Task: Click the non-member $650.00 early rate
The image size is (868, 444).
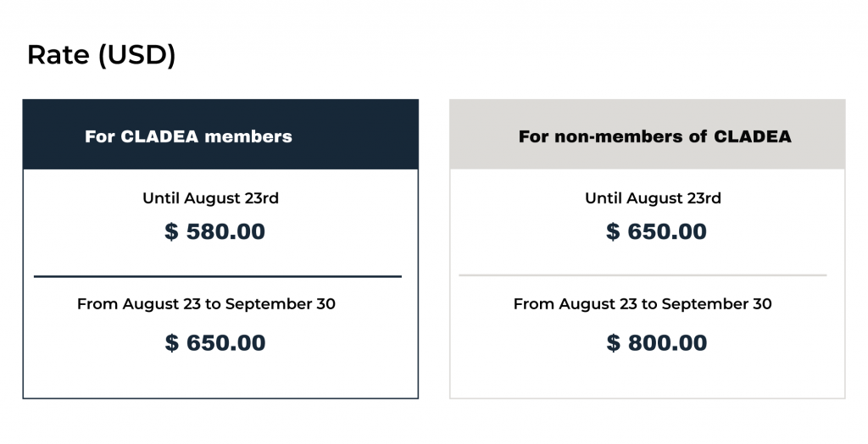Action: [x=657, y=231]
